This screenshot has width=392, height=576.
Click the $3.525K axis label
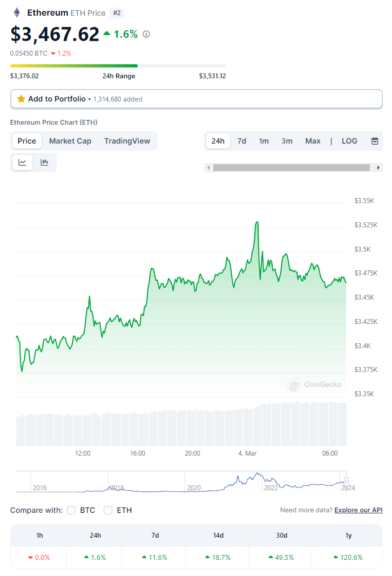coord(366,225)
